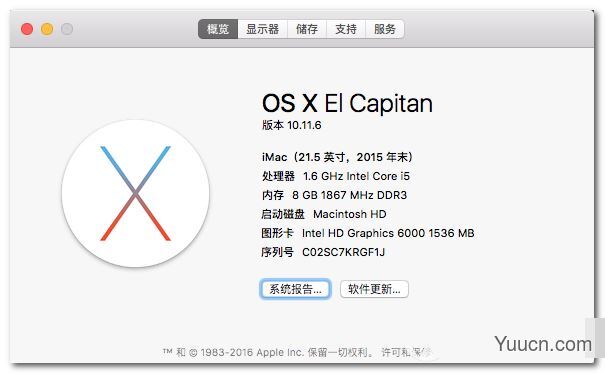Click the 处理器 1.6 GHz Intel Core i5 line
The image size is (605, 374).
pos(336,176)
